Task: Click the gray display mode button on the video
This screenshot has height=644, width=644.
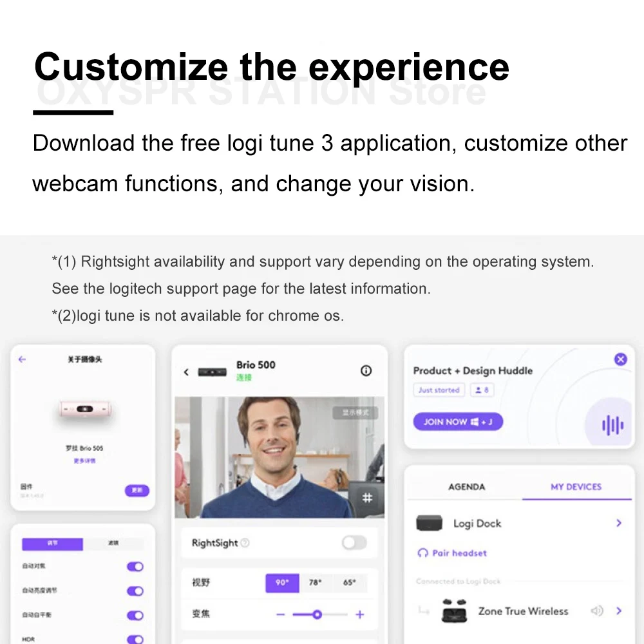Action: click(355, 413)
